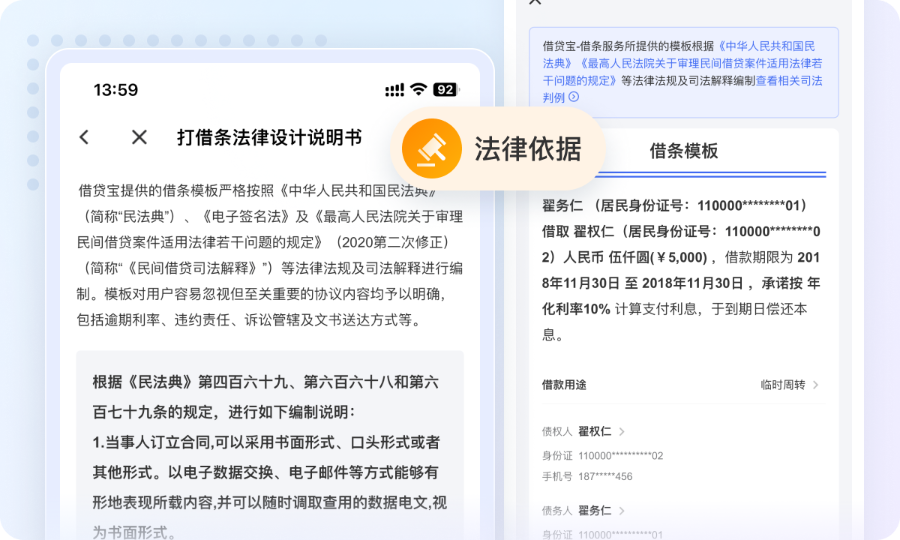Viewport: 900px width, 540px height.
Task: Tap the cellular signal icon
Action: [395, 90]
